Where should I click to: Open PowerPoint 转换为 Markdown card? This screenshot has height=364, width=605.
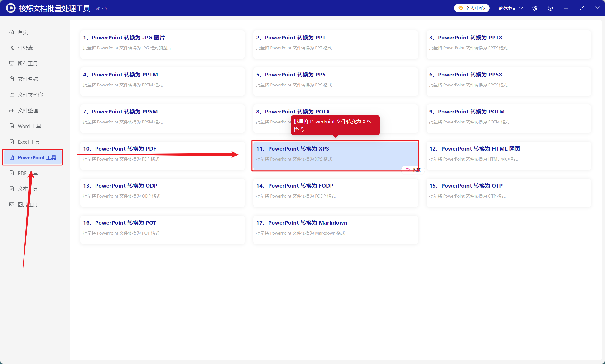[x=335, y=230]
